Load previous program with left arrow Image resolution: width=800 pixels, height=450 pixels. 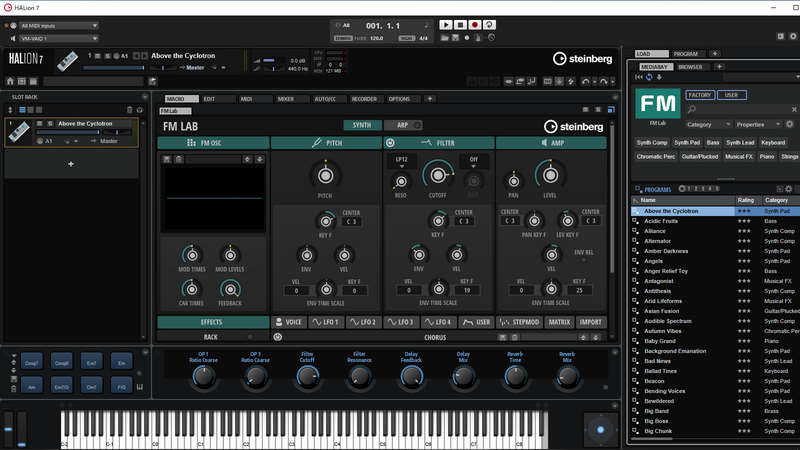pos(136,56)
